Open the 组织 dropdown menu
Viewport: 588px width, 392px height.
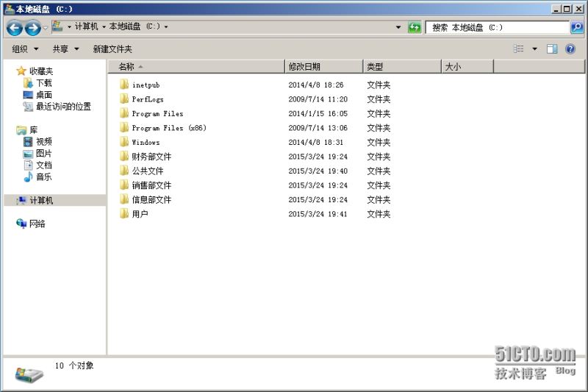click(x=25, y=49)
